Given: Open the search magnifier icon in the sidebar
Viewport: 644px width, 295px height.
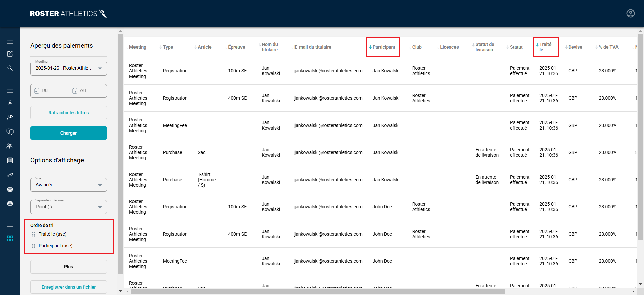Looking at the screenshot, I should coord(10,68).
